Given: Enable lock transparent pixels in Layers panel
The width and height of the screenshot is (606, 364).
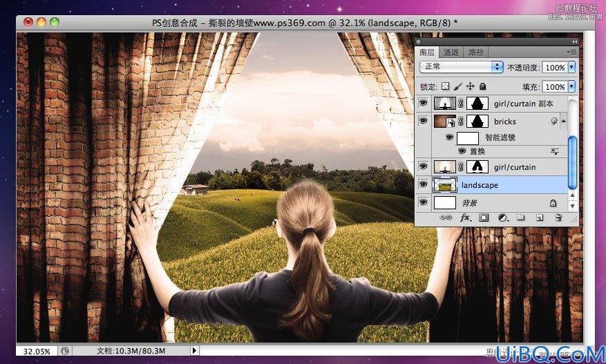Looking at the screenshot, I should coord(446,86).
